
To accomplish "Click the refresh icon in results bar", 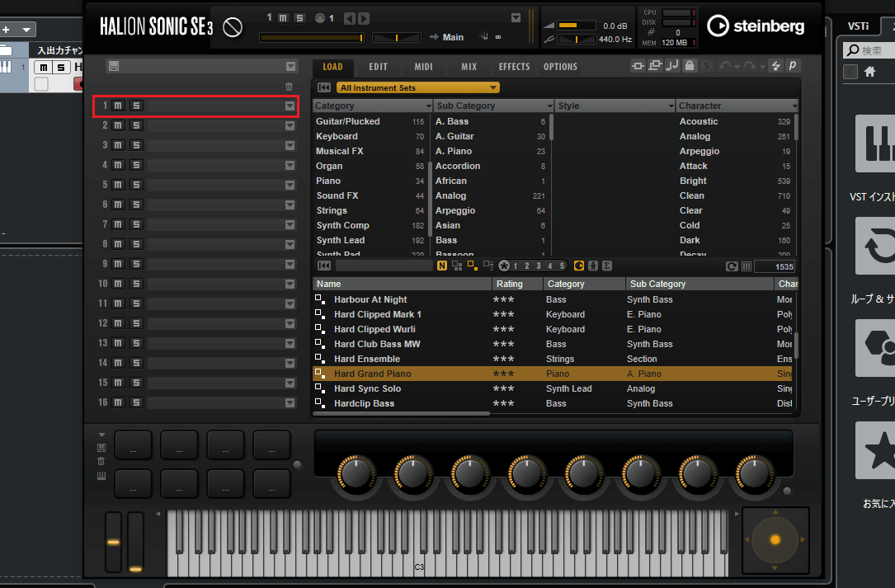I will coord(731,266).
